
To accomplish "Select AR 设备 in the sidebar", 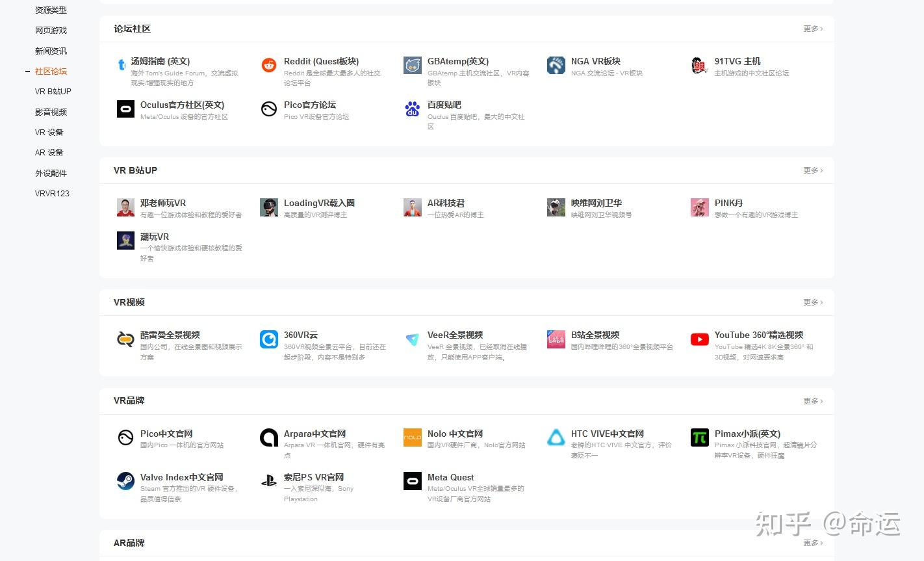I will point(49,153).
